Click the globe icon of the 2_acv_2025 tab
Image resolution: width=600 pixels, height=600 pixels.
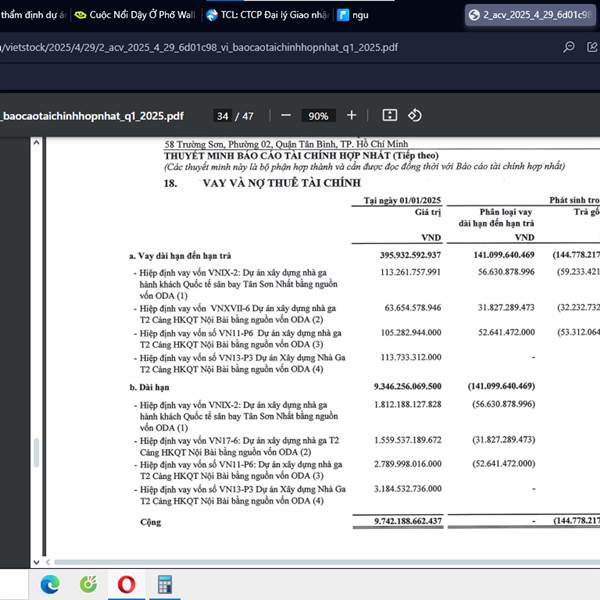474,15
